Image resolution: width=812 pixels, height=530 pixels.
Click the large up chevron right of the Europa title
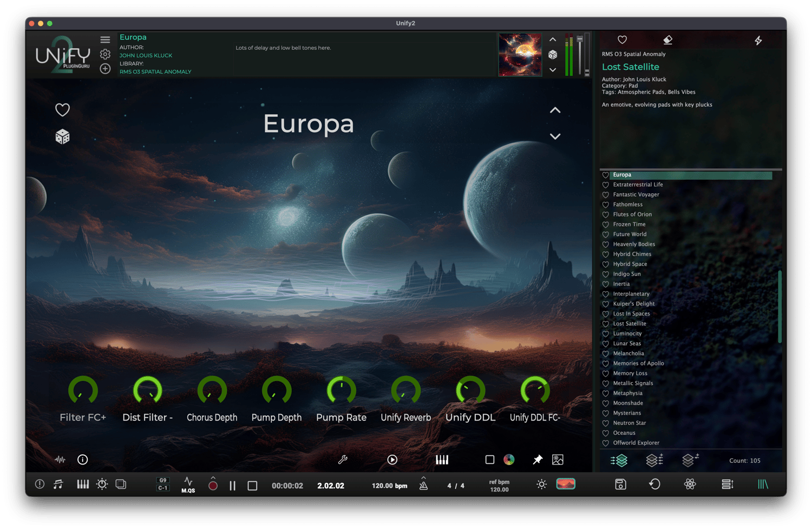(555, 110)
